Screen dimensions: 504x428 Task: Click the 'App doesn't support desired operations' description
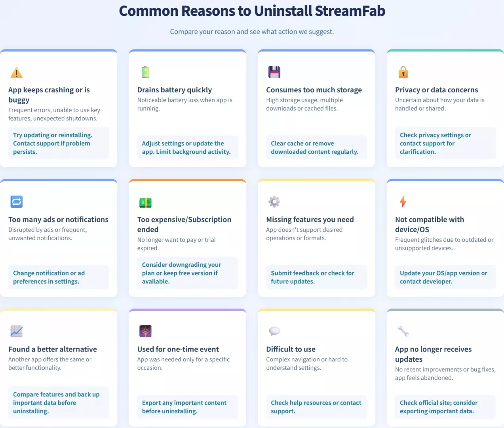click(304, 234)
